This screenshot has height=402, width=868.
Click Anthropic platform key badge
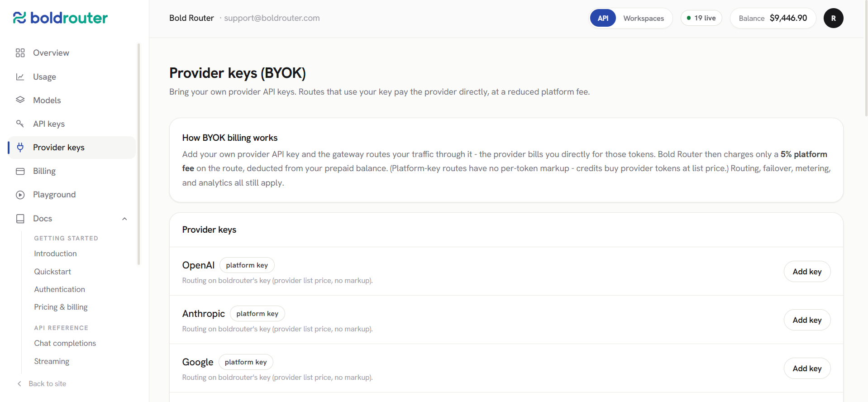pyautogui.click(x=257, y=314)
